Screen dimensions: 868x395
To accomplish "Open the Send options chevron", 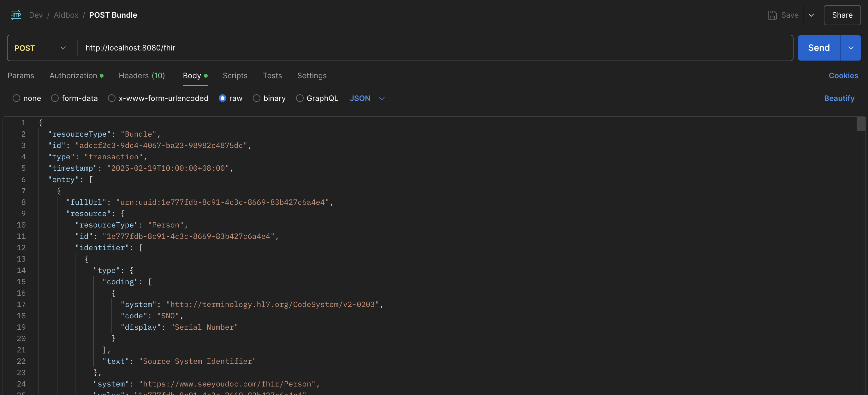I will click(851, 48).
